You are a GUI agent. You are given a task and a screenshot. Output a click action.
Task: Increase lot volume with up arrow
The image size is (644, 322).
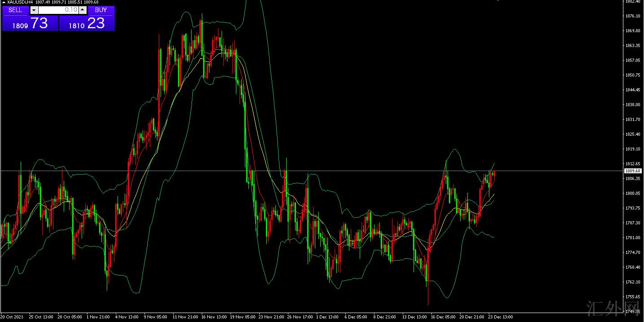[83, 10]
